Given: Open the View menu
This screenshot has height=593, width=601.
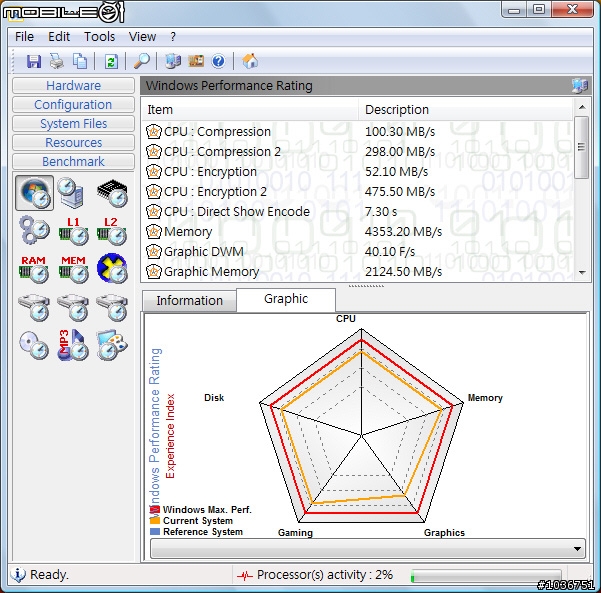Looking at the screenshot, I should 142,37.
